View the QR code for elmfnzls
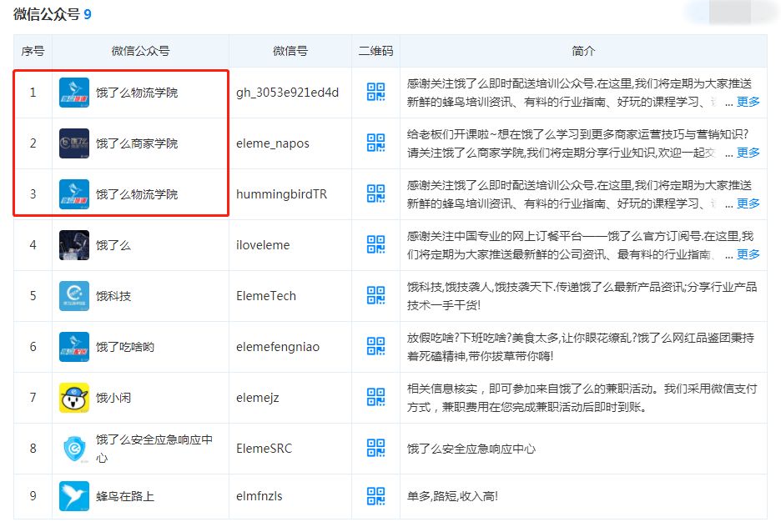This screenshot has height=532, width=781. (x=375, y=495)
